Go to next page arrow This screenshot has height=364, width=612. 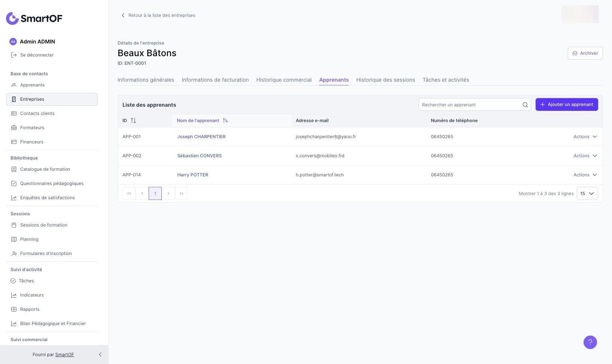click(168, 194)
